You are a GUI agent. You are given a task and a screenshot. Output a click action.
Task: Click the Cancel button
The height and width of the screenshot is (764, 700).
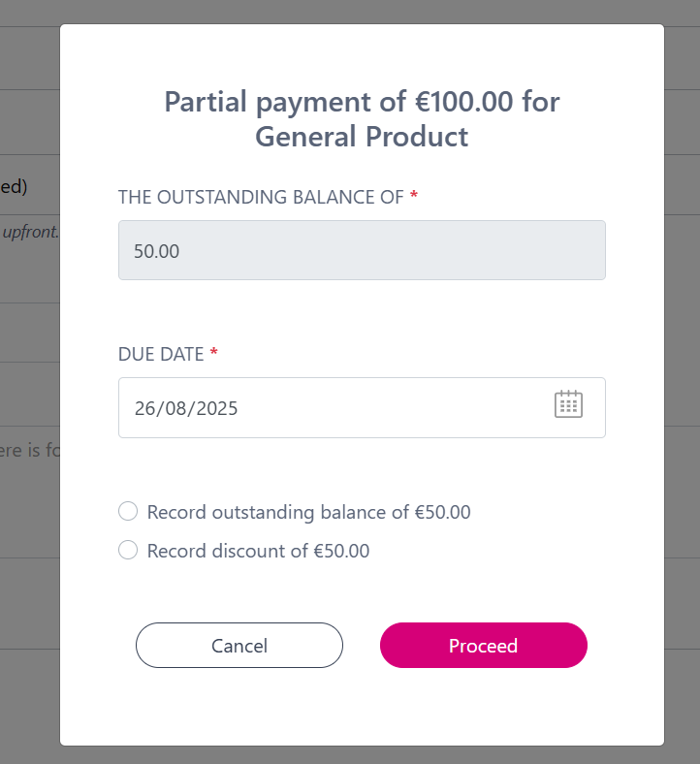239,646
